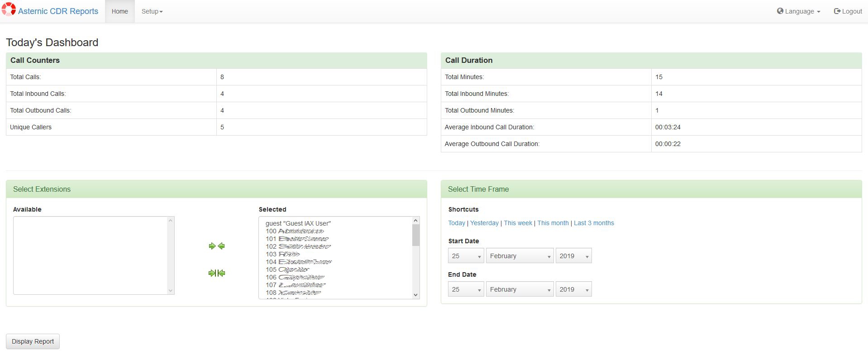Open the Start Date month dropdown
The height and width of the screenshot is (359, 868).
pos(520,256)
